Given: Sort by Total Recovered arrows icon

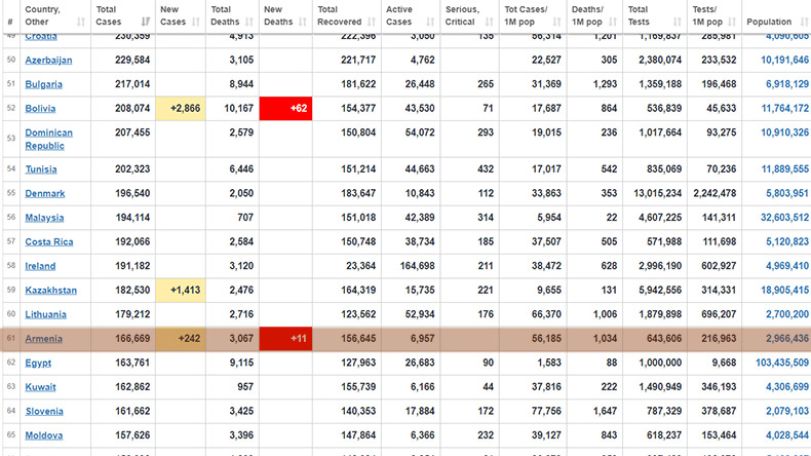Looking at the screenshot, I should [371, 22].
